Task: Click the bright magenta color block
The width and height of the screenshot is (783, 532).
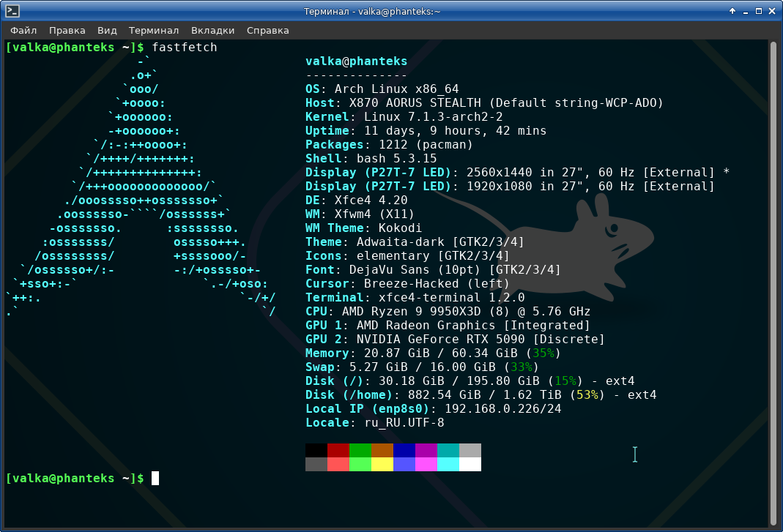Action: coord(426,464)
